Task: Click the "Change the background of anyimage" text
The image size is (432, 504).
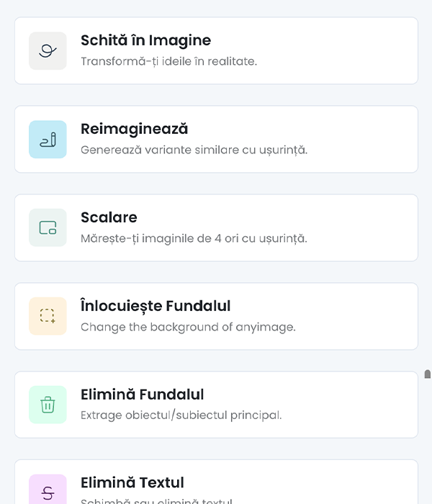Action: tap(188, 327)
